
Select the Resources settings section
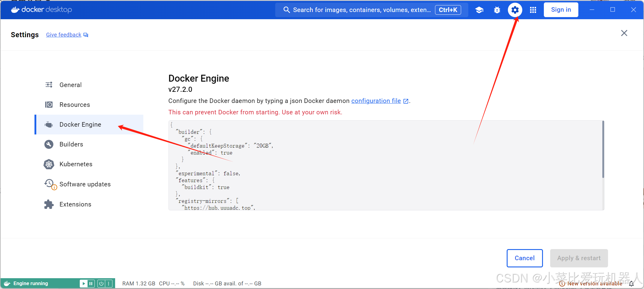(75, 104)
